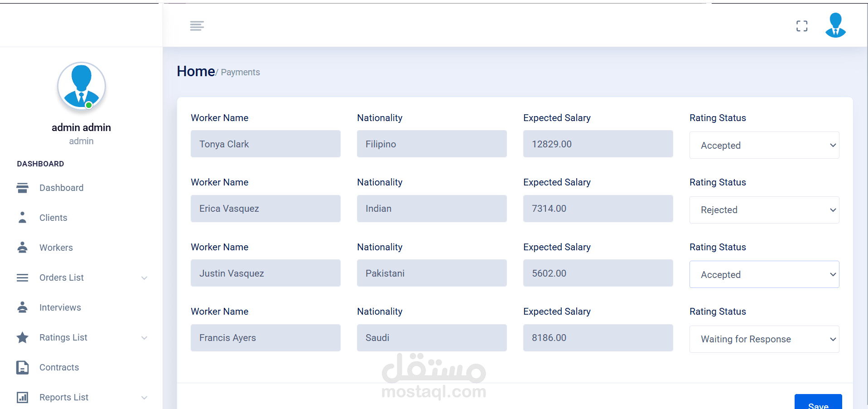Expand the Orders List submenu chevron
Image resolution: width=868 pixels, height=409 pixels.
[144, 278]
